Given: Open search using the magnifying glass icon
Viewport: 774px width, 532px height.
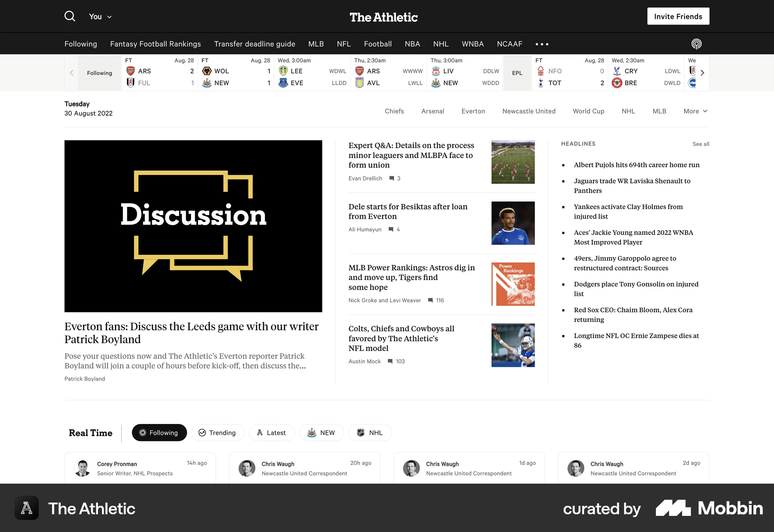Looking at the screenshot, I should point(69,16).
